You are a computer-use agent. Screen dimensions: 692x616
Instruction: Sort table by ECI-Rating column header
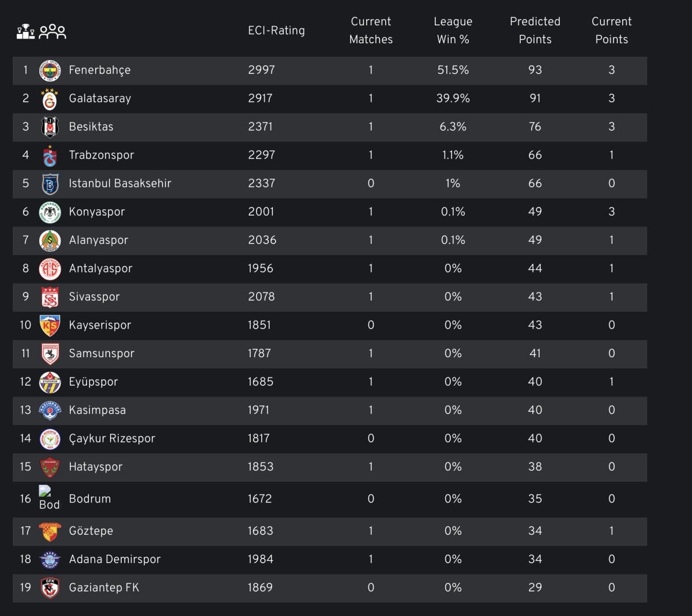(x=276, y=31)
